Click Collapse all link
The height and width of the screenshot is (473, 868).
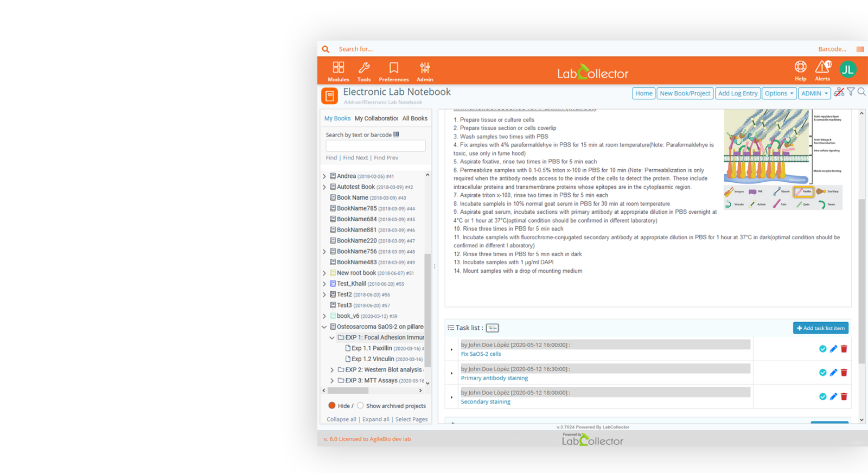(341, 419)
